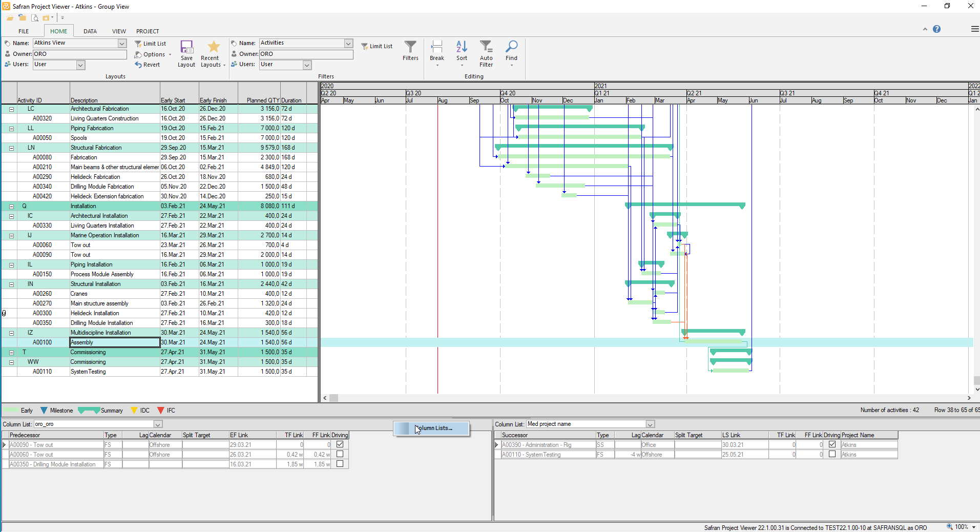This screenshot has width=980, height=532.
Task: Open print preview from quick access toolbar
Action: click(x=35, y=18)
